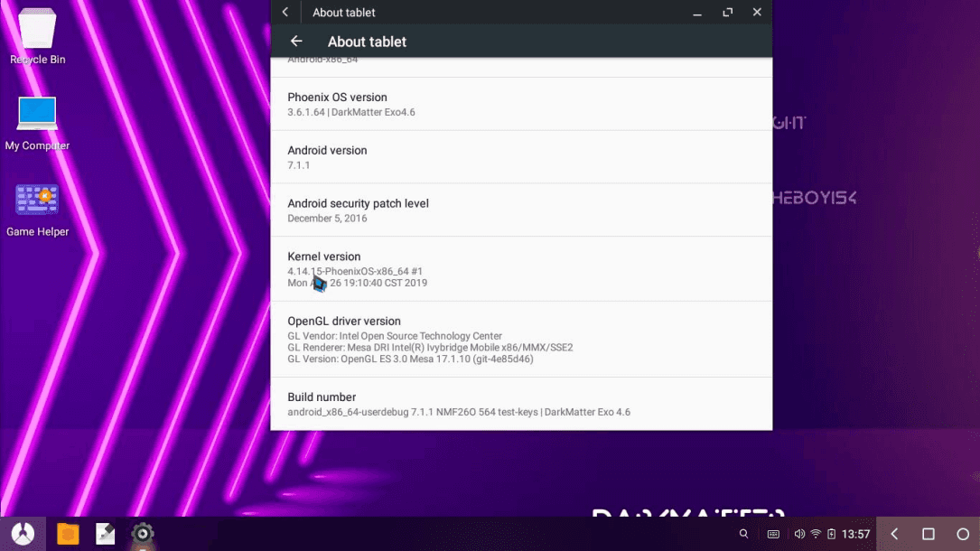Click the GL Renderer Ivybridge Mobile line

[x=430, y=348]
